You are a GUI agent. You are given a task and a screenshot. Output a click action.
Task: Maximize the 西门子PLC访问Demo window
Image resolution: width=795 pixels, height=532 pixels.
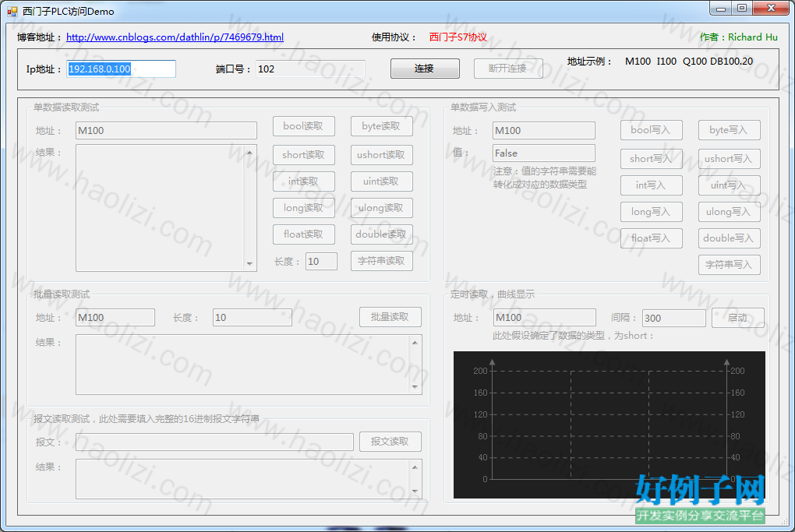pyautogui.click(x=742, y=9)
